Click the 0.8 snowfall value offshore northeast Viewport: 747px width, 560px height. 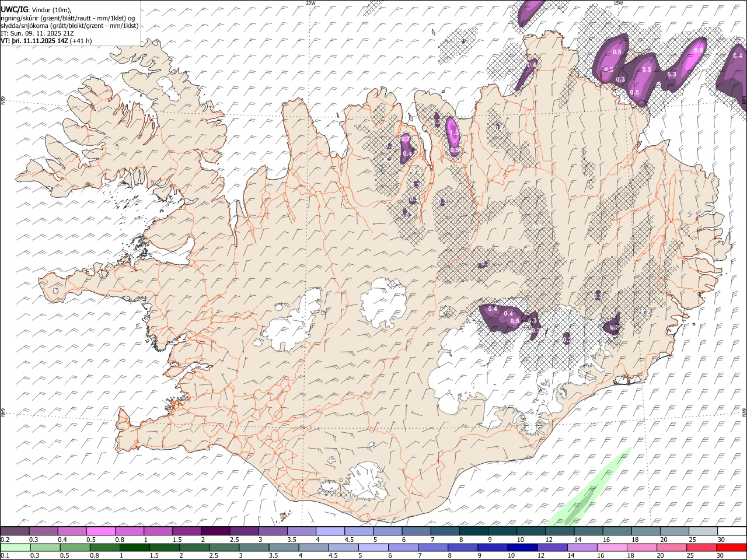point(699,50)
